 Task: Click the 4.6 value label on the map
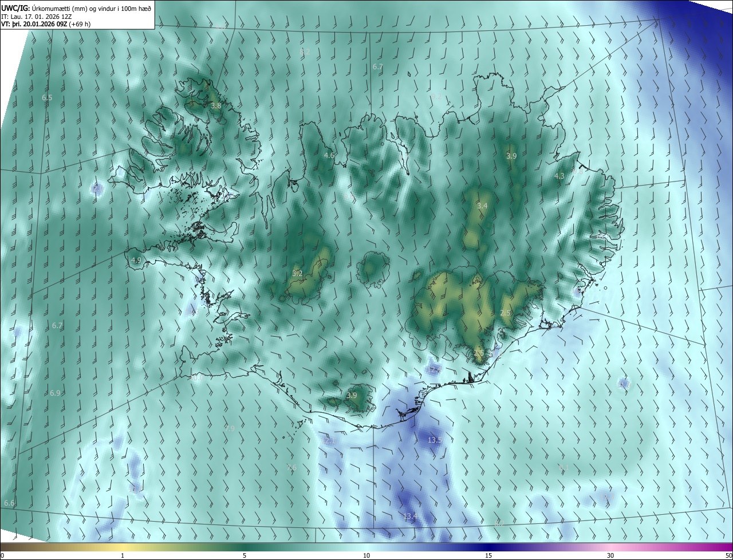329,156
